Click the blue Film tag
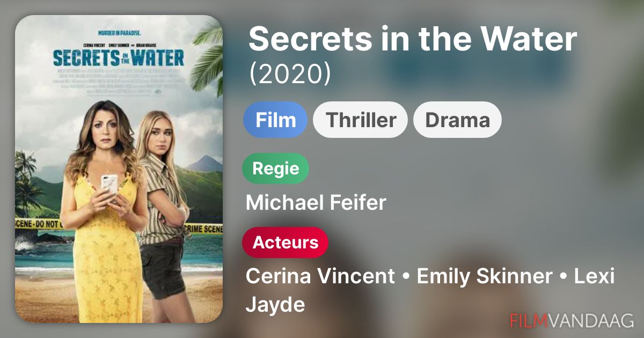The image size is (644, 338). (275, 120)
